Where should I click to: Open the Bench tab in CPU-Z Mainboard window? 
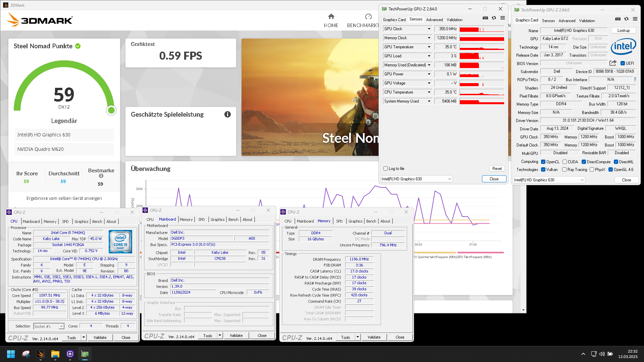pyautogui.click(x=233, y=220)
